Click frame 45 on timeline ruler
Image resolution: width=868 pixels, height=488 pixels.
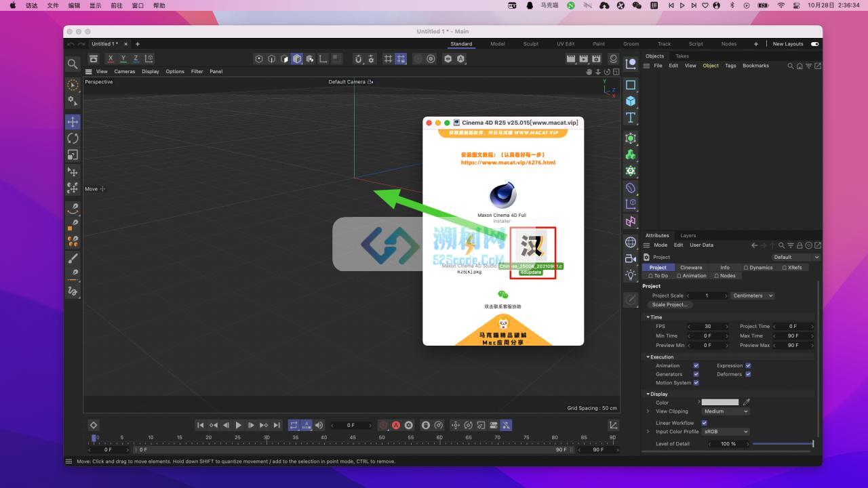coord(353,438)
